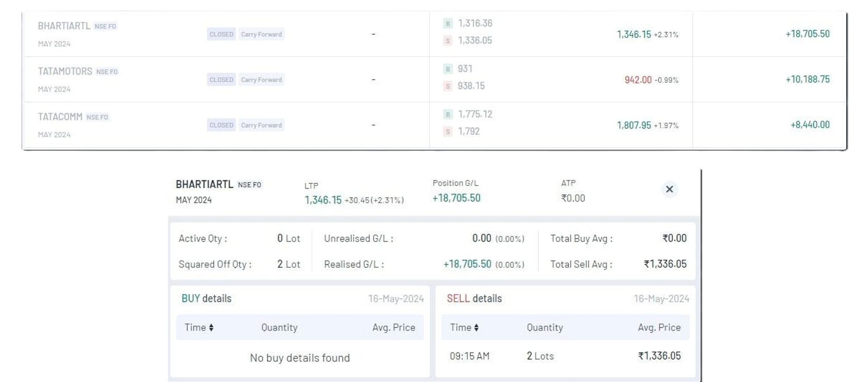The image size is (868, 382).
Task: Click Avg. Price ₹1,336.05 in SELL details
Action: 659,356
